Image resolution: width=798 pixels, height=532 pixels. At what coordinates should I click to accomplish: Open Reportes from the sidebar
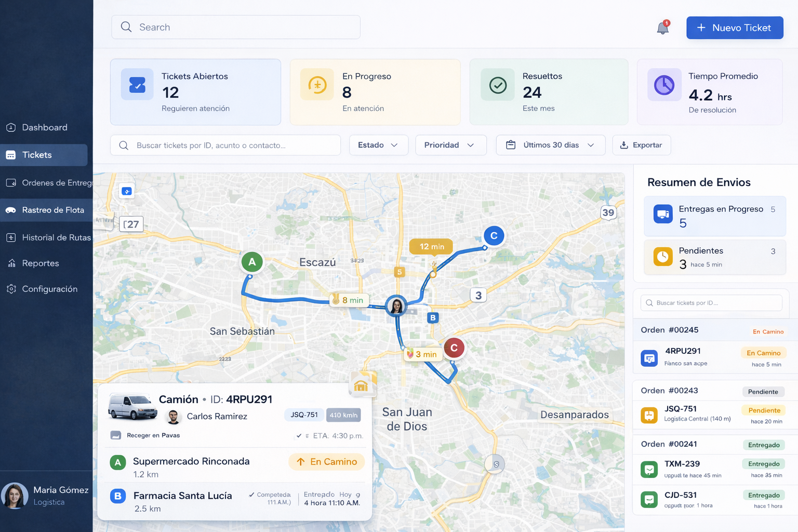tap(41, 263)
